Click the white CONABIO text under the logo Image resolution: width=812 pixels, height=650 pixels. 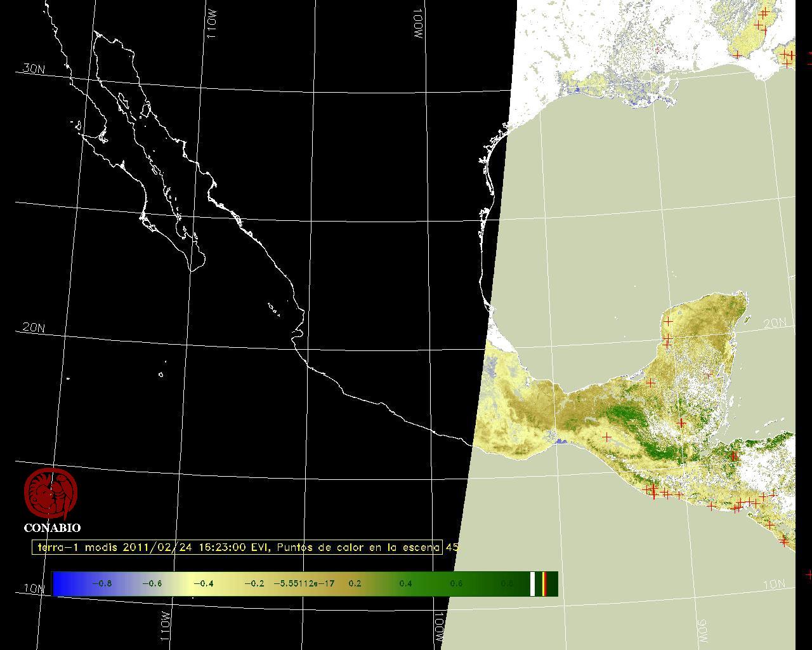coord(52,527)
